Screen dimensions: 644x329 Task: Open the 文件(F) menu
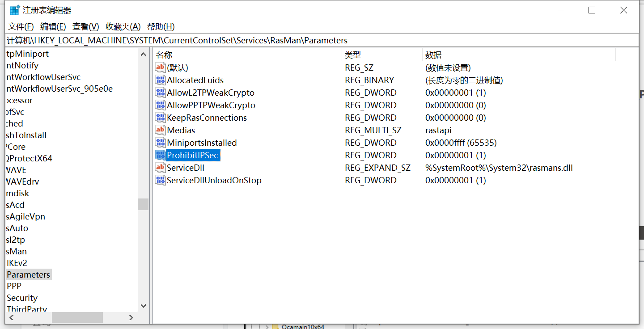pyautogui.click(x=21, y=26)
